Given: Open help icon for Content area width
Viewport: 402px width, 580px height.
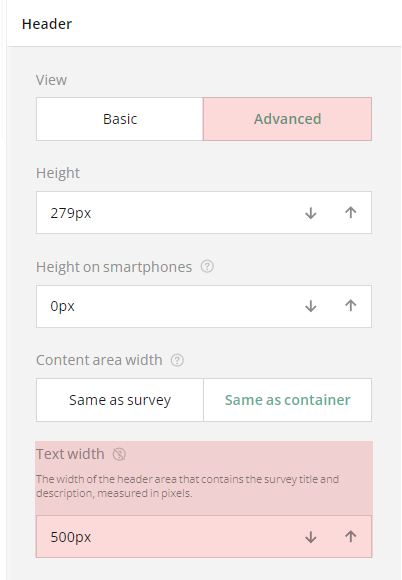Looking at the screenshot, I should [177, 360].
